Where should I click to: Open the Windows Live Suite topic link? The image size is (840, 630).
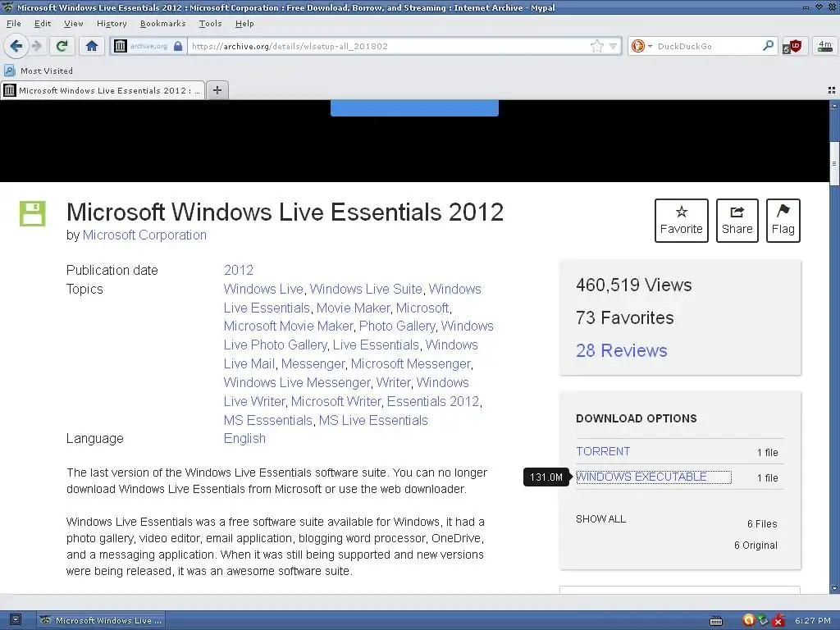366,289
